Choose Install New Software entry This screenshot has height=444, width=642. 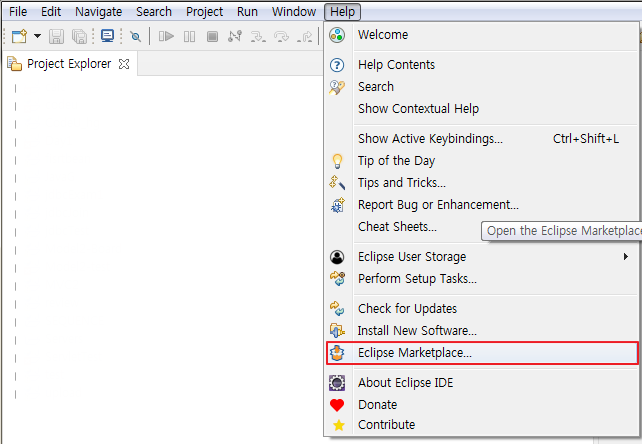[482, 331]
